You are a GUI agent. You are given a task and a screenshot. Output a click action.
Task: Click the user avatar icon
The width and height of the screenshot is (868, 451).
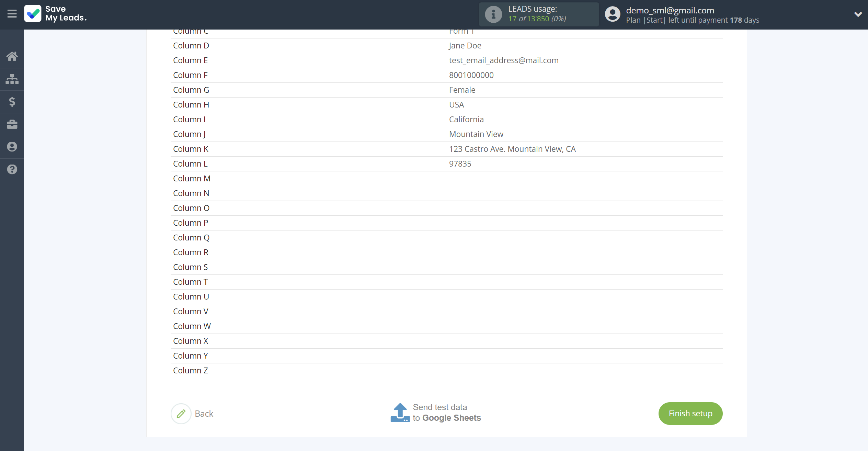613,14
